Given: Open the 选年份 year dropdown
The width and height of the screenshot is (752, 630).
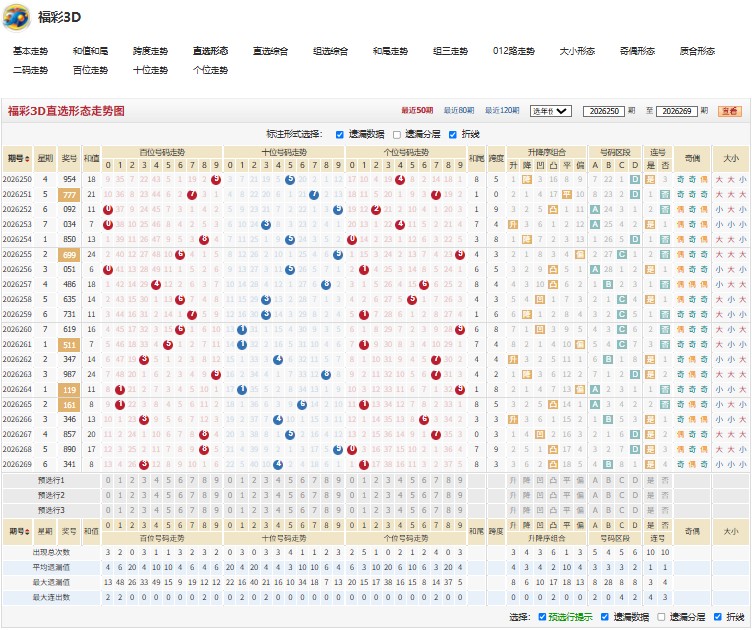Looking at the screenshot, I should (551, 111).
